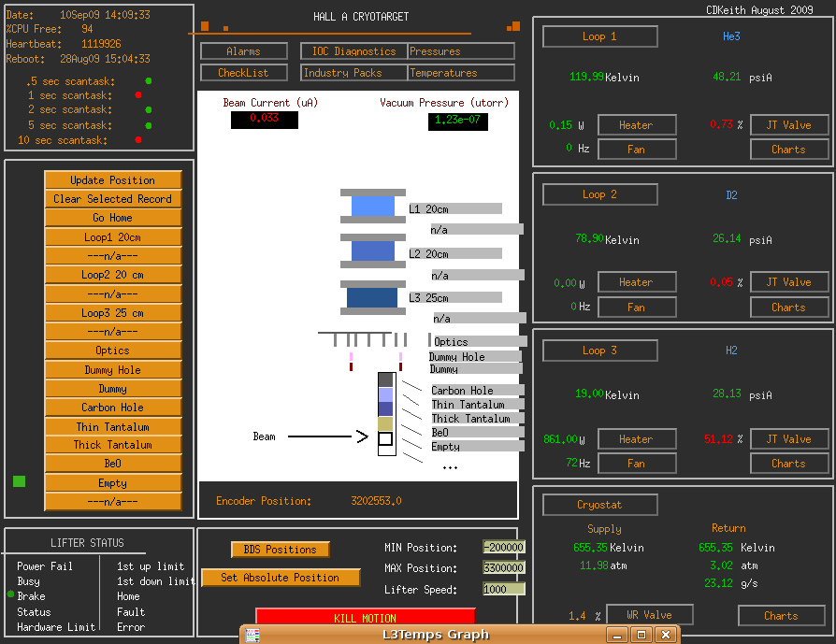
Task: Open Cryostat Charts
Action: [x=782, y=616]
